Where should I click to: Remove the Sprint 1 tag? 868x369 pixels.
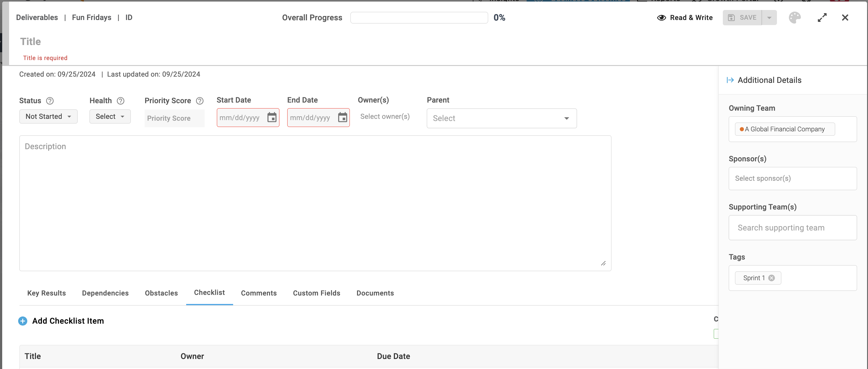tap(772, 278)
